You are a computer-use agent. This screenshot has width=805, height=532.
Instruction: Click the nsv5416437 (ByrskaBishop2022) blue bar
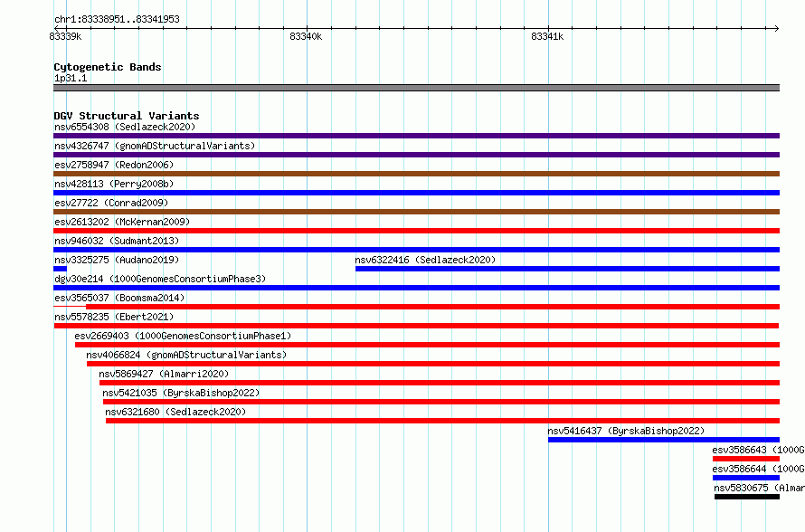[664, 440]
